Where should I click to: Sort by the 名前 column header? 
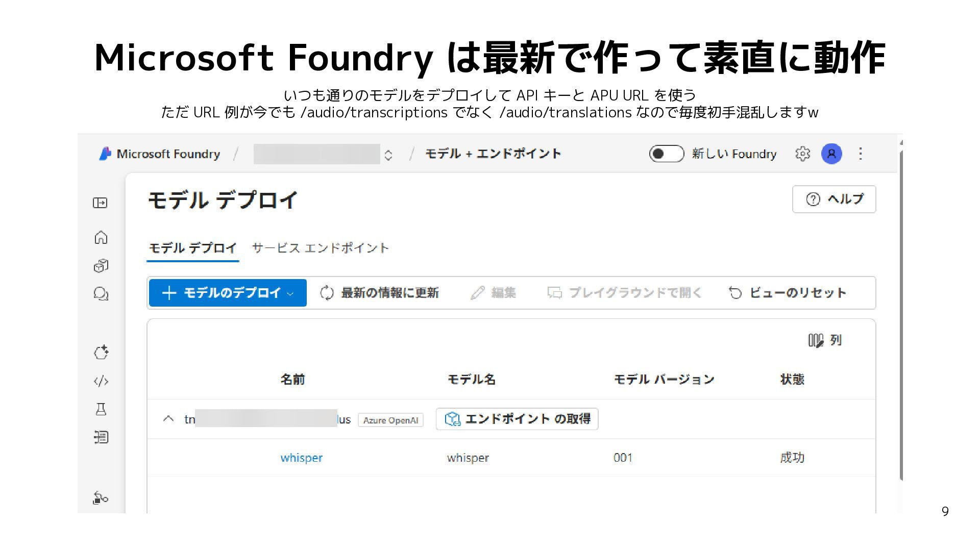(x=292, y=380)
